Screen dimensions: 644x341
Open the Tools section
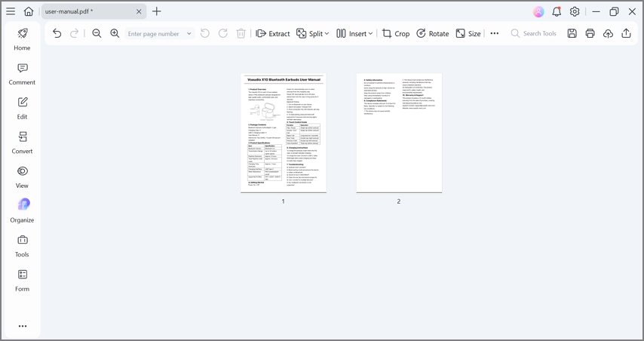22,246
